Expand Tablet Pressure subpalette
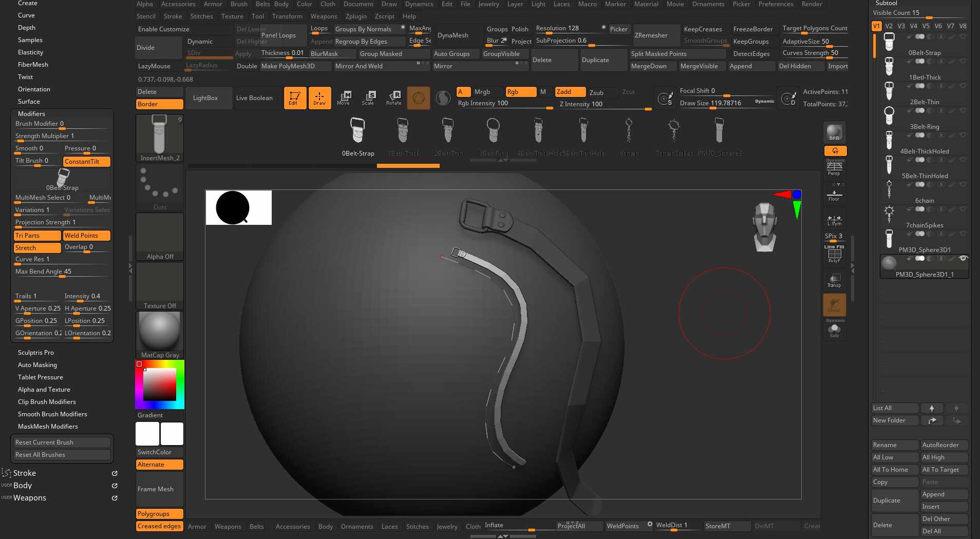The height and width of the screenshot is (539, 980). pos(41,377)
